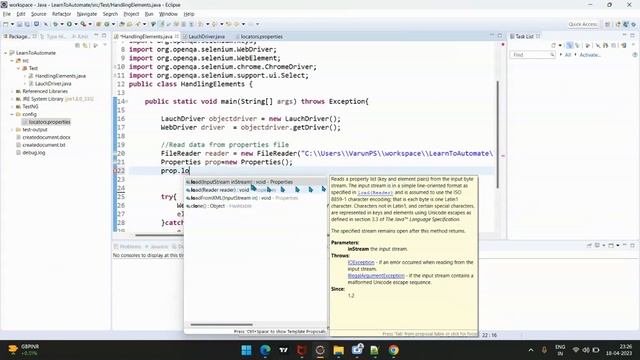The width and height of the screenshot is (640, 360).
Task: Open Google Chrome from taskbar
Action: (393, 350)
